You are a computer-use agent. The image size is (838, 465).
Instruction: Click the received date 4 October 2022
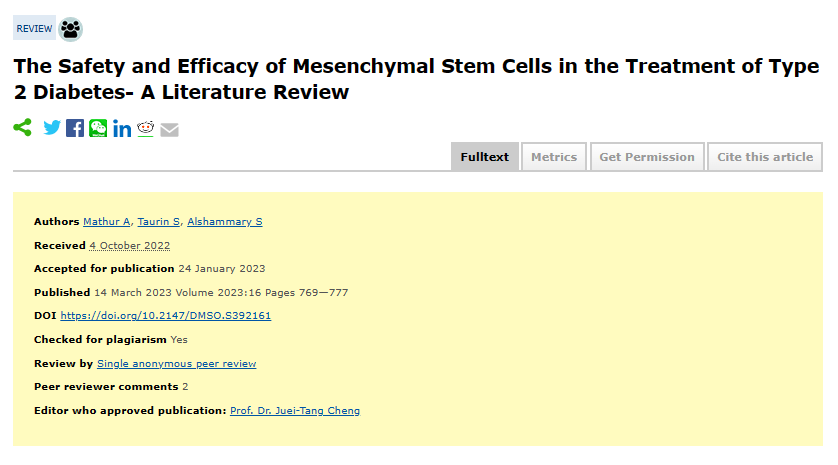130,246
